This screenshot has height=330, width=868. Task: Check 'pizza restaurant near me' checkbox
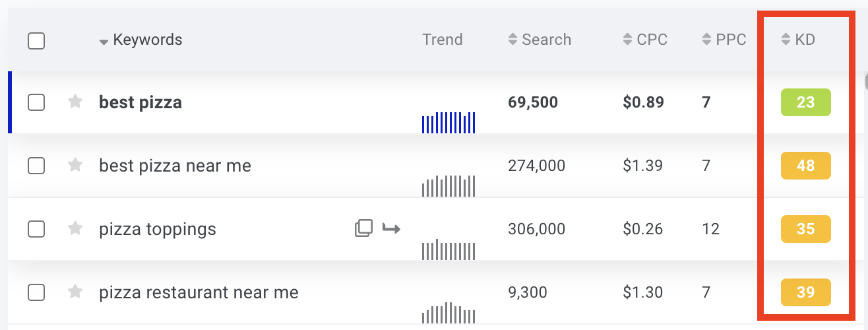(36, 292)
